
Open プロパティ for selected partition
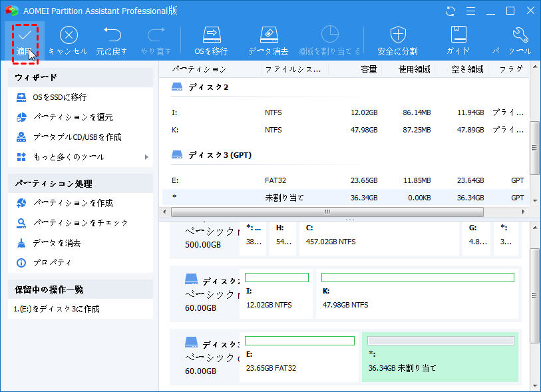coord(81,263)
